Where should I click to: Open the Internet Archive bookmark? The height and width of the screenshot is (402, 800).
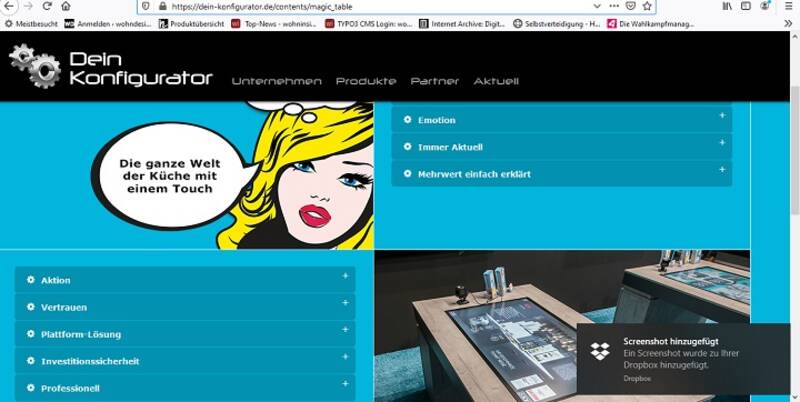point(462,23)
